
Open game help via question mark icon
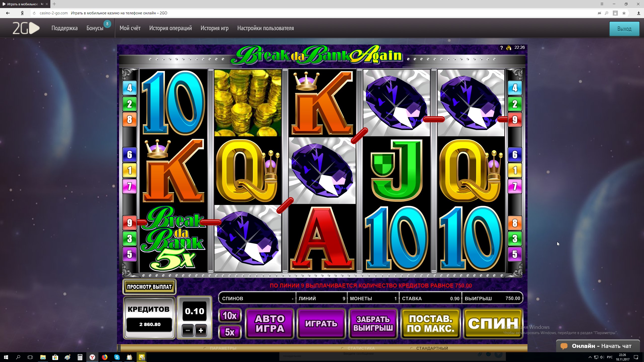501,48
